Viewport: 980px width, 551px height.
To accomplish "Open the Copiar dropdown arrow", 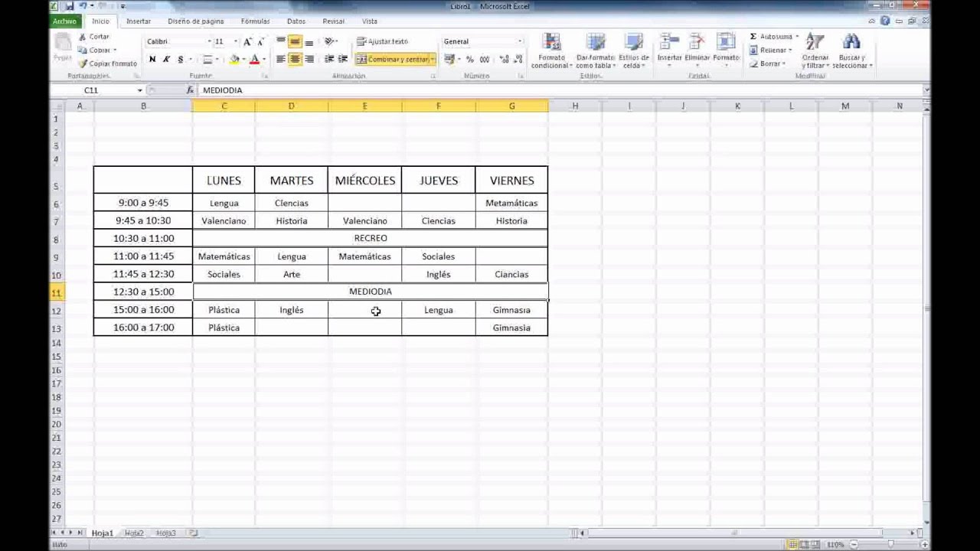I will coord(115,51).
